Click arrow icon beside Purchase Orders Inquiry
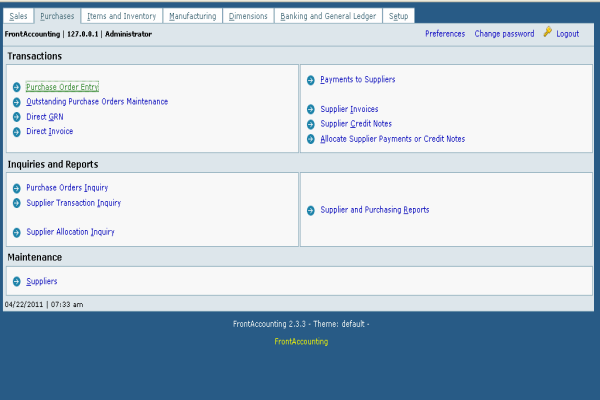 (16, 188)
